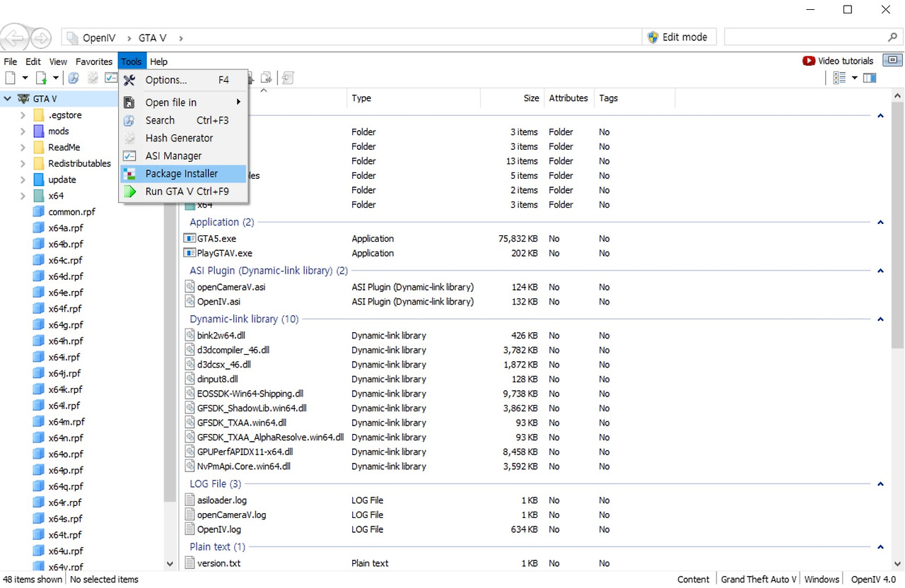The height and width of the screenshot is (588, 905).
Task: Click the YouTube icon by Video tutorials
Action: tap(809, 61)
